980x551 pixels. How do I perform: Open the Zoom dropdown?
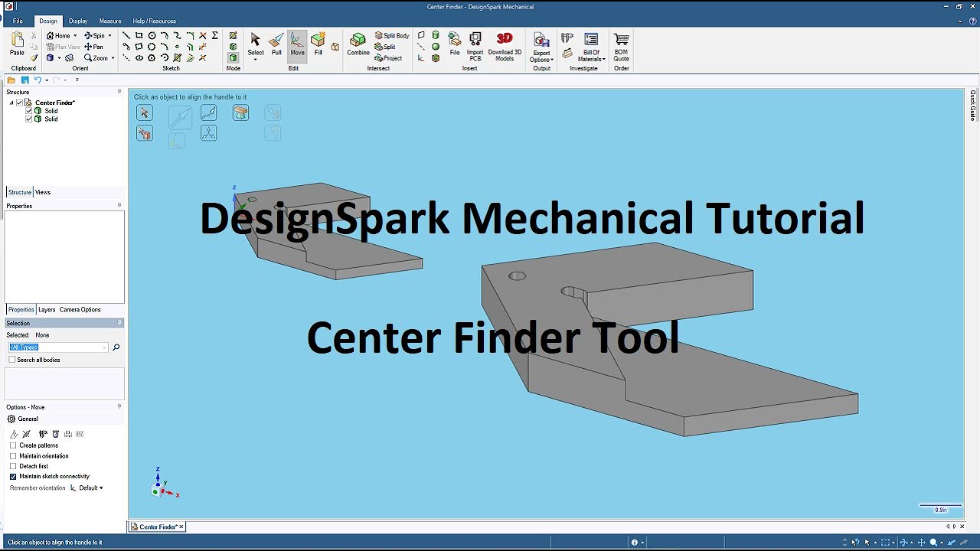[x=113, y=58]
